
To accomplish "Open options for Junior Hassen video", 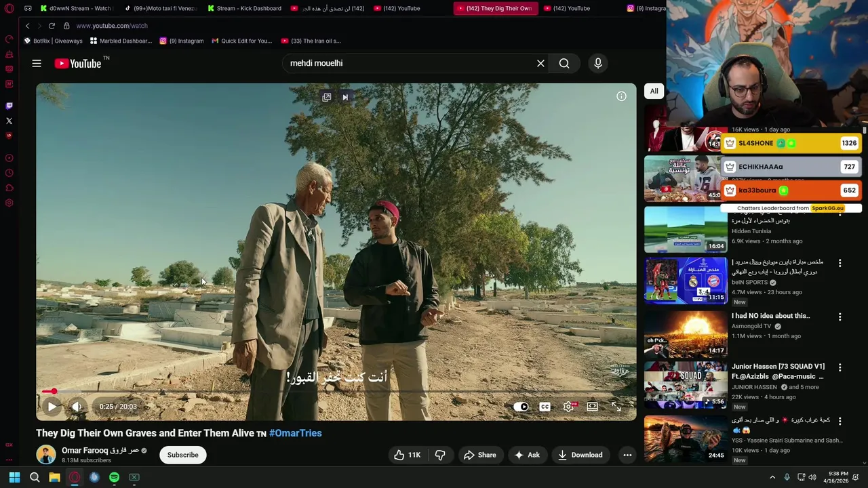I will pos(840,367).
